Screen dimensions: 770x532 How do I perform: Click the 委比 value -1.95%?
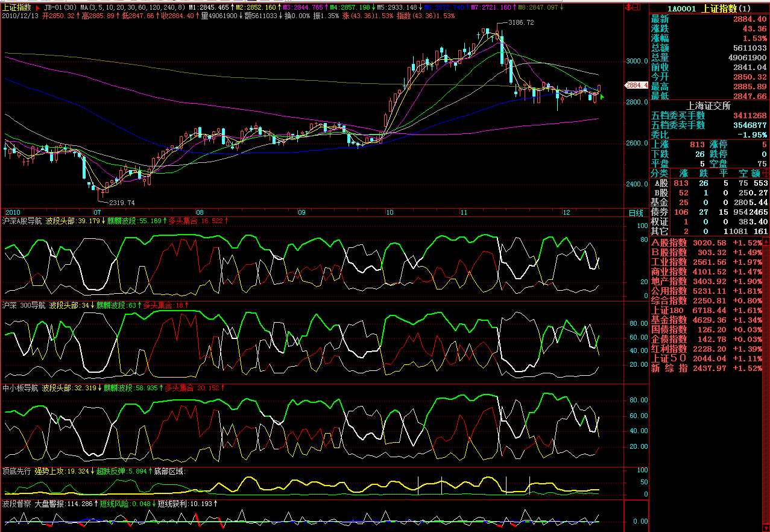752,135
